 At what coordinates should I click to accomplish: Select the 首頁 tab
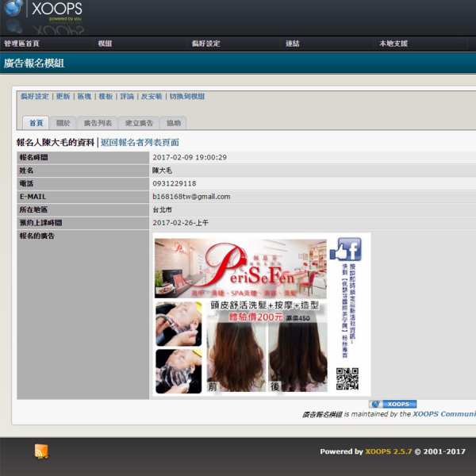point(36,123)
